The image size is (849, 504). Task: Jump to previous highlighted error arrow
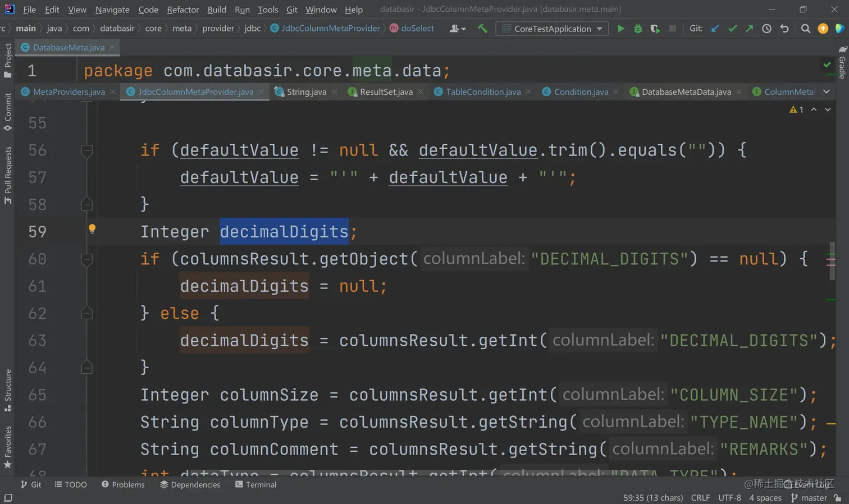814,109
